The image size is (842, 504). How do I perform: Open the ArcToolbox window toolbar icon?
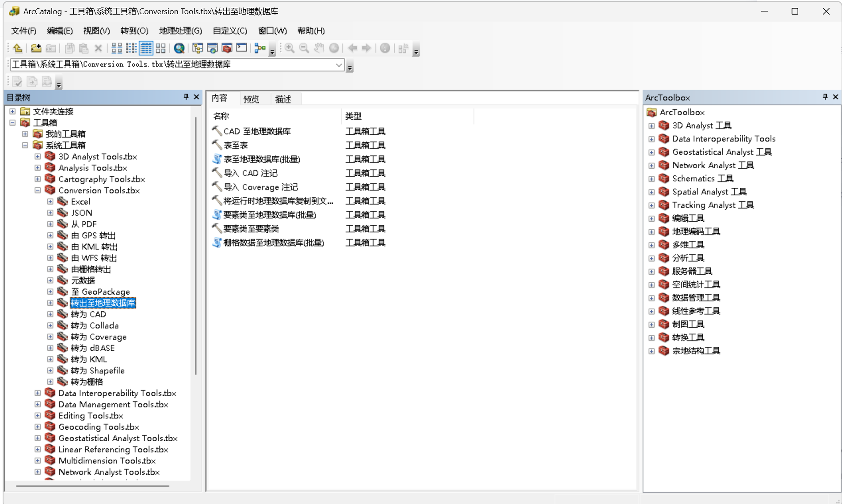click(227, 48)
